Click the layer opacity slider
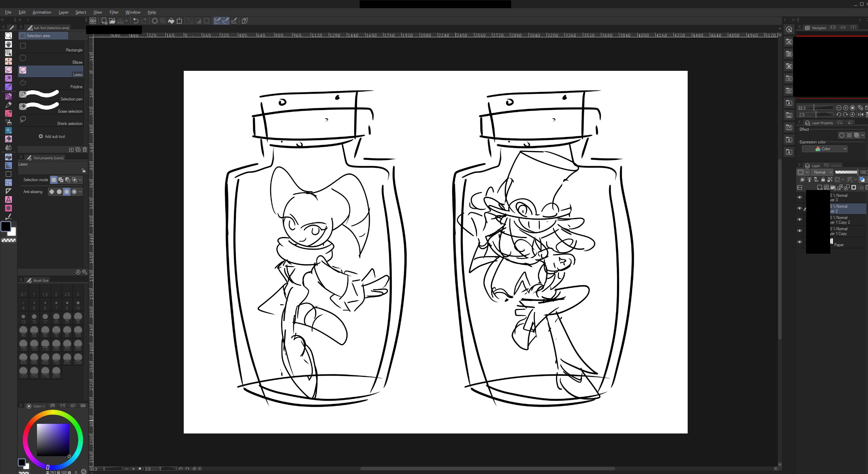Image resolution: width=868 pixels, height=474 pixels. [x=846, y=172]
